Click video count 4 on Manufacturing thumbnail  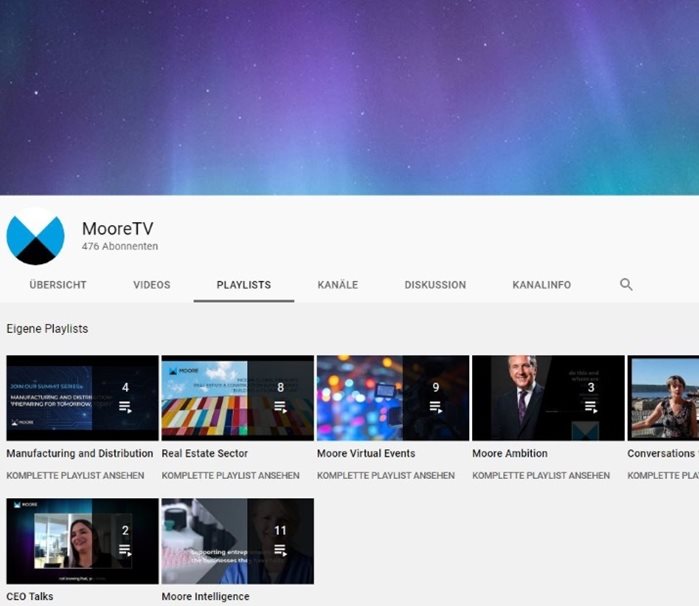(x=125, y=387)
